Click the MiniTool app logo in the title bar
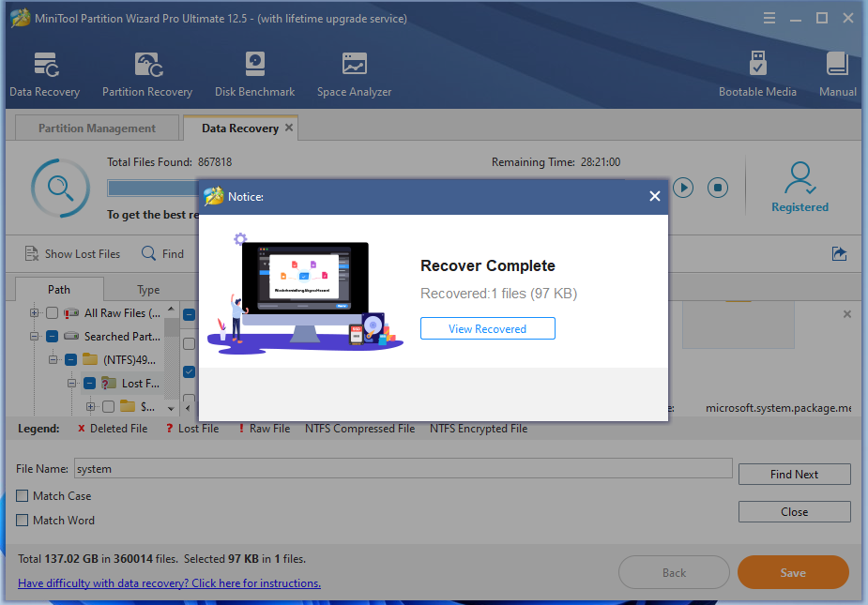 [x=20, y=18]
